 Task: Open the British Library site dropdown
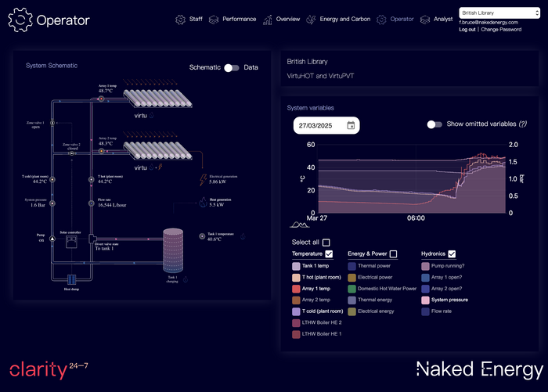499,13
